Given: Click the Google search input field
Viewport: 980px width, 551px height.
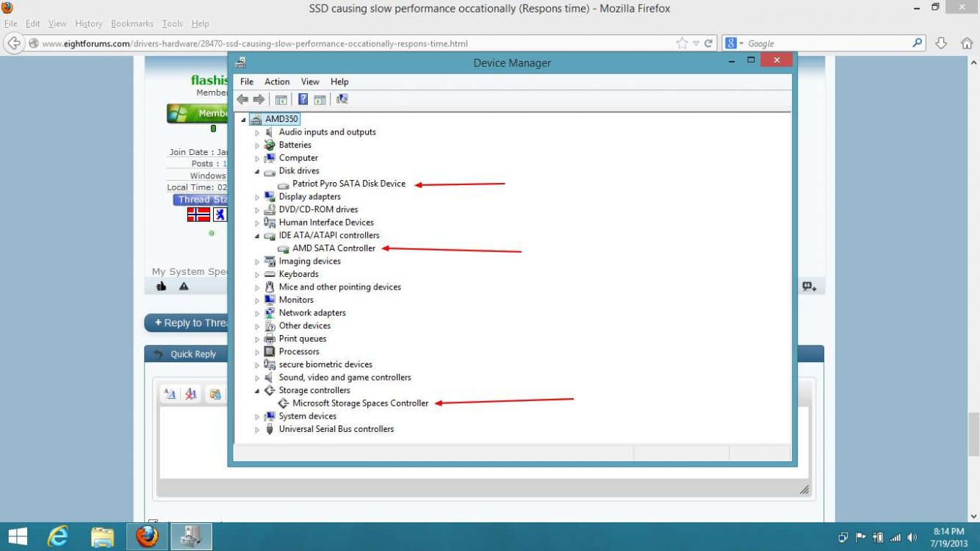Looking at the screenshot, I should [x=827, y=43].
